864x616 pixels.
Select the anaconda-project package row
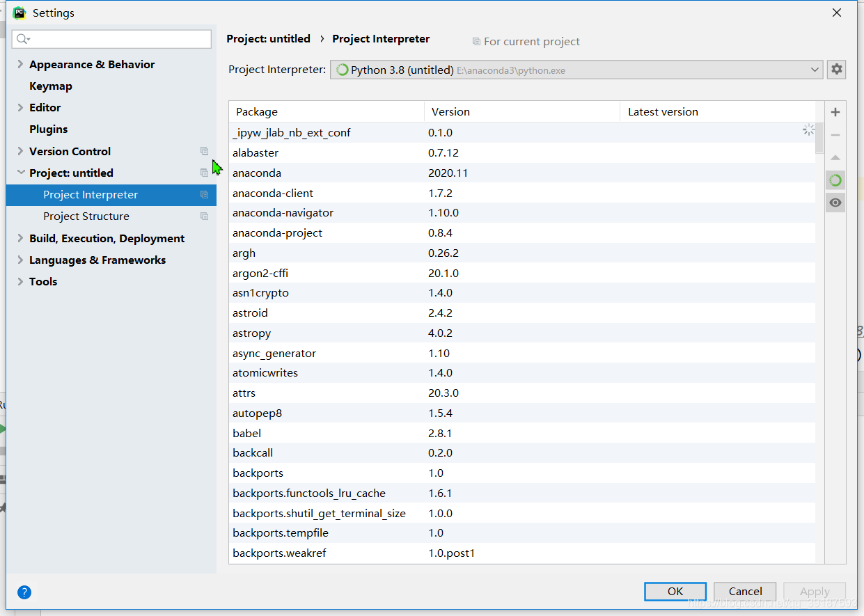(x=522, y=232)
